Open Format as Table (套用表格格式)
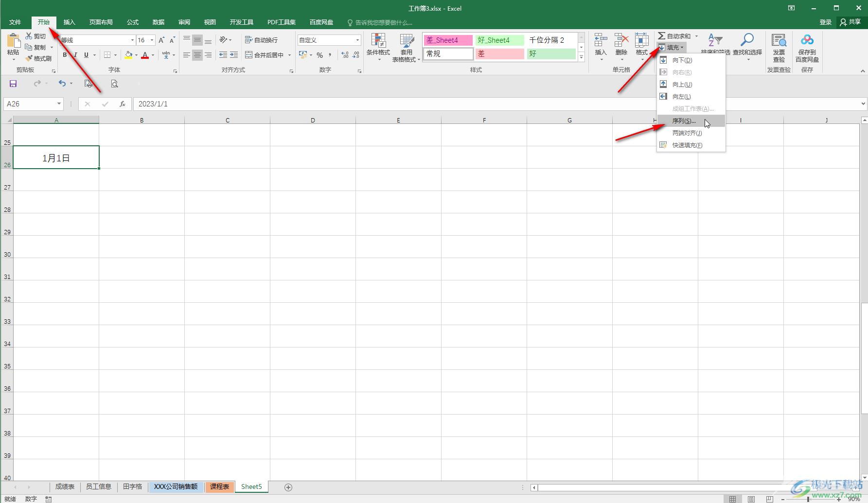This screenshot has height=503, width=868. pyautogui.click(x=406, y=47)
